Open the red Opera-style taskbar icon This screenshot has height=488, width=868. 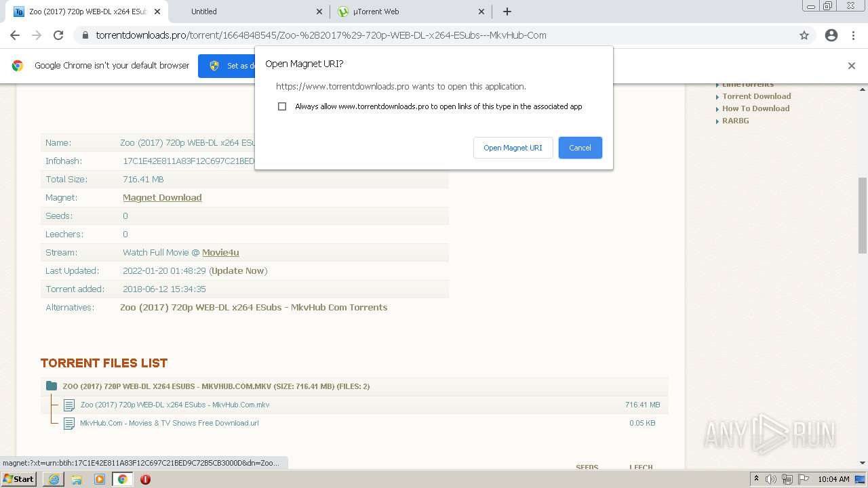[x=145, y=479]
